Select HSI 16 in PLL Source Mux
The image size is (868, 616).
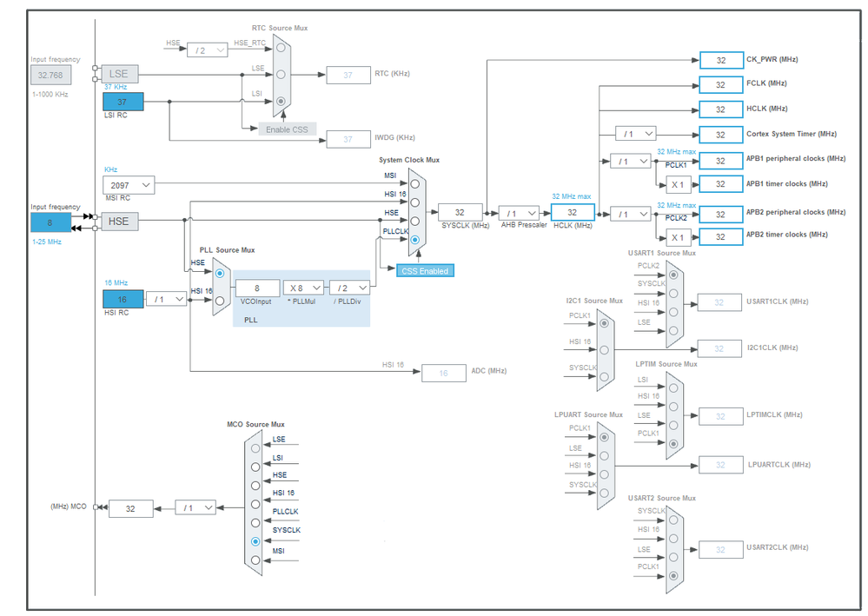pyautogui.click(x=220, y=301)
